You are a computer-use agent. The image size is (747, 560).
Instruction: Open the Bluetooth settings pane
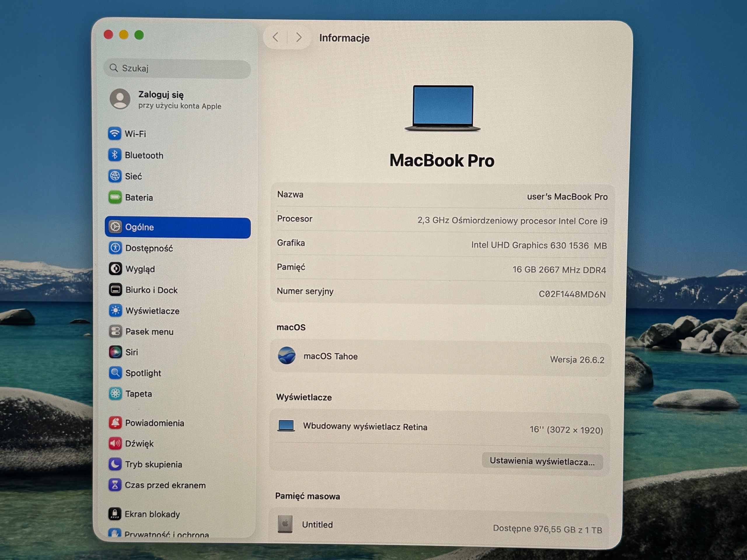(x=144, y=155)
